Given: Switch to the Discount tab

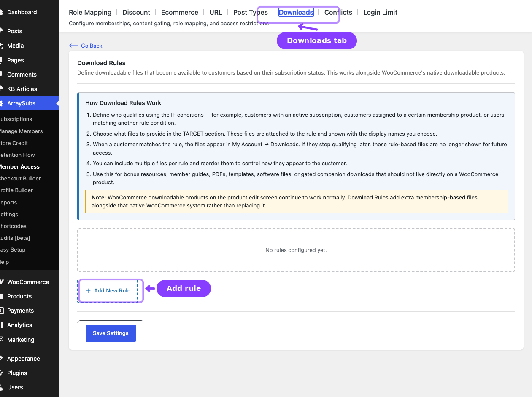Looking at the screenshot, I should point(136,12).
